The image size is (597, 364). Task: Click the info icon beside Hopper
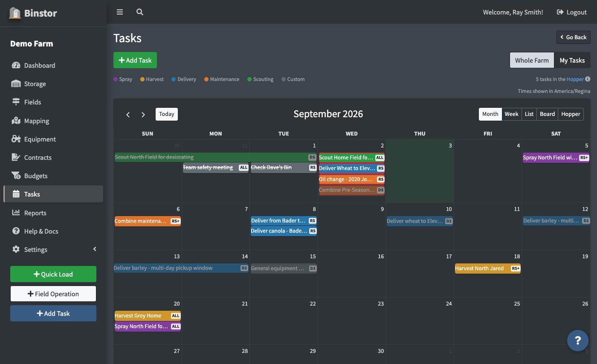tap(588, 79)
